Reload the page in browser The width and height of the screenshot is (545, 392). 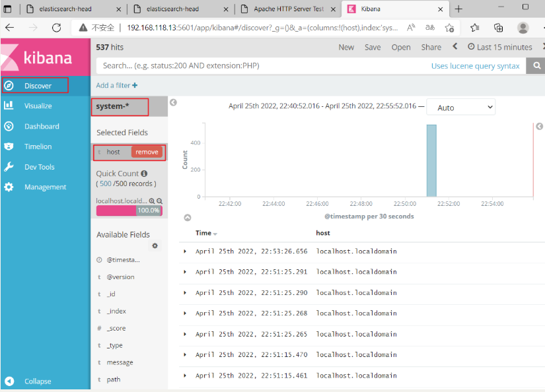56,28
